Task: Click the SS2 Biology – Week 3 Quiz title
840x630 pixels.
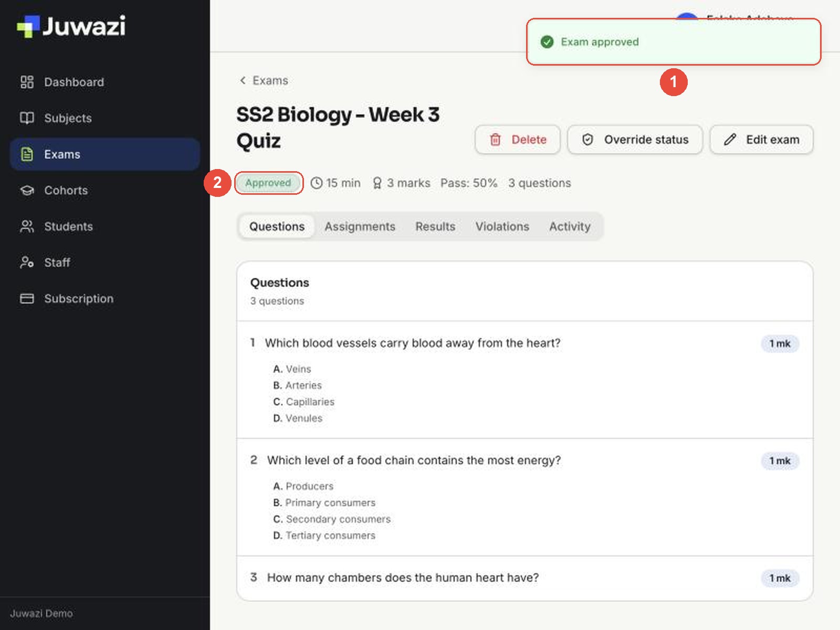Action: coord(338,128)
